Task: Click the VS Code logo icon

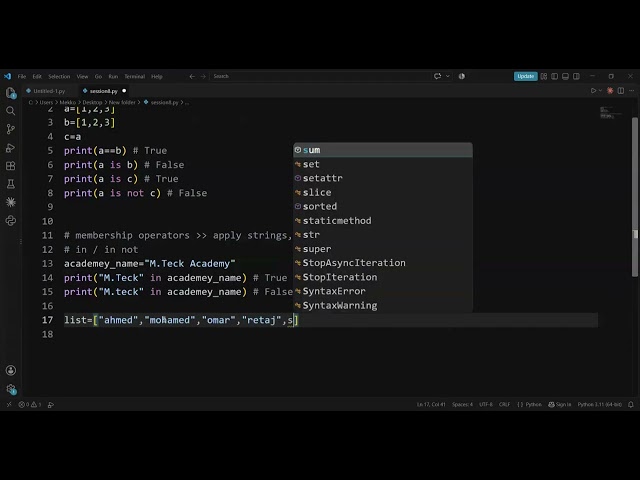Action: (x=7, y=76)
